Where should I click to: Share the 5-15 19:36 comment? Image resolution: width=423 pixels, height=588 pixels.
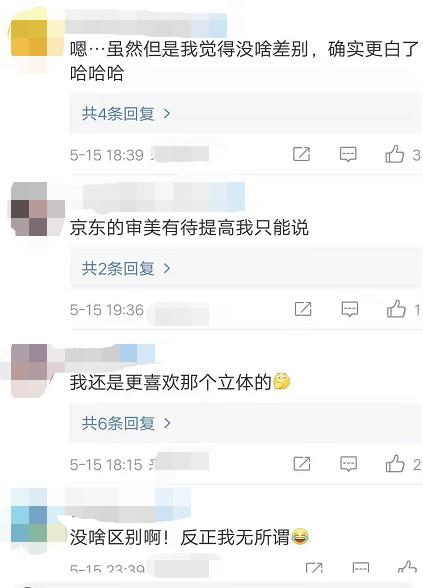[x=303, y=309]
